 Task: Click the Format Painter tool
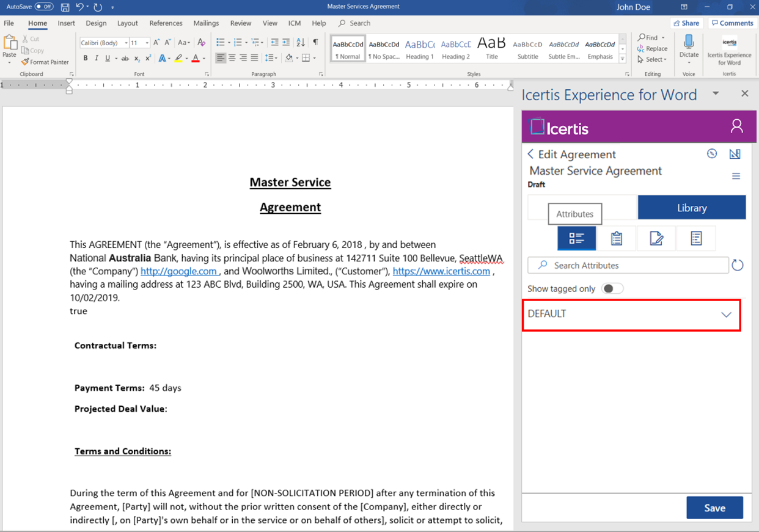coord(45,62)
